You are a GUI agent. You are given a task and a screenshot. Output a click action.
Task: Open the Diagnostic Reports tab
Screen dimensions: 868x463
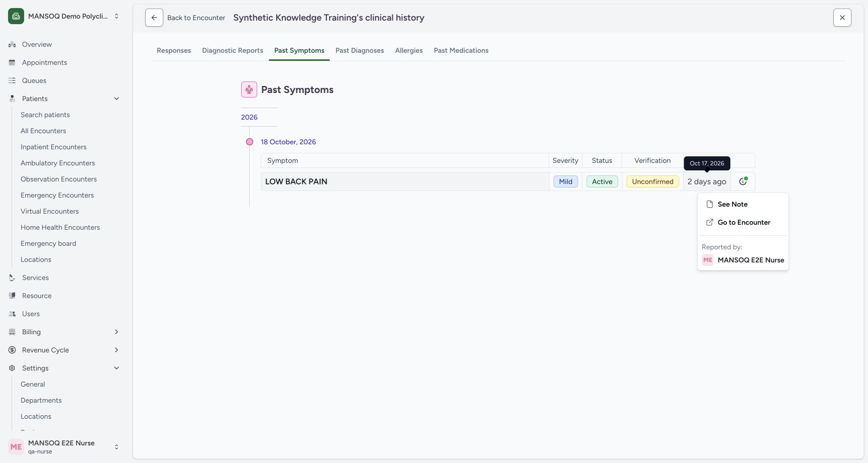tap(233, 50)
